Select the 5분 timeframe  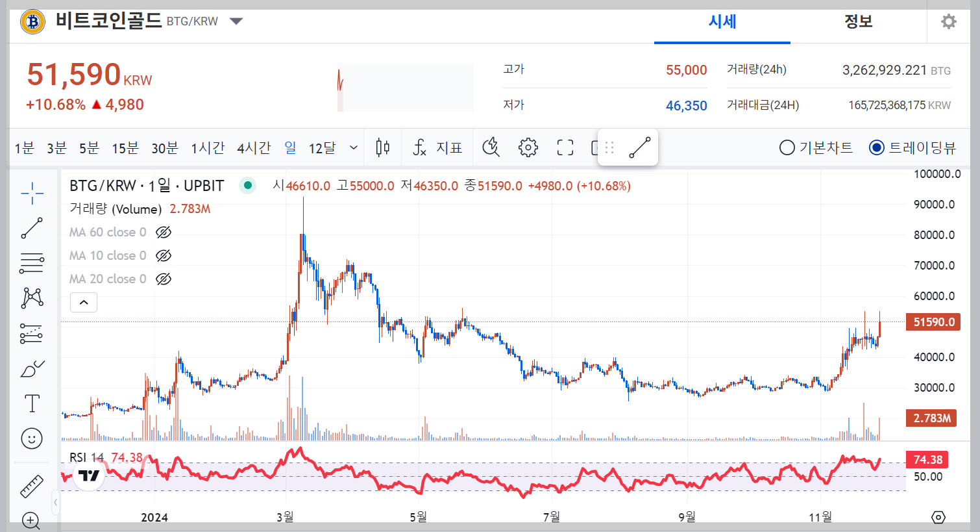(90, 148)
